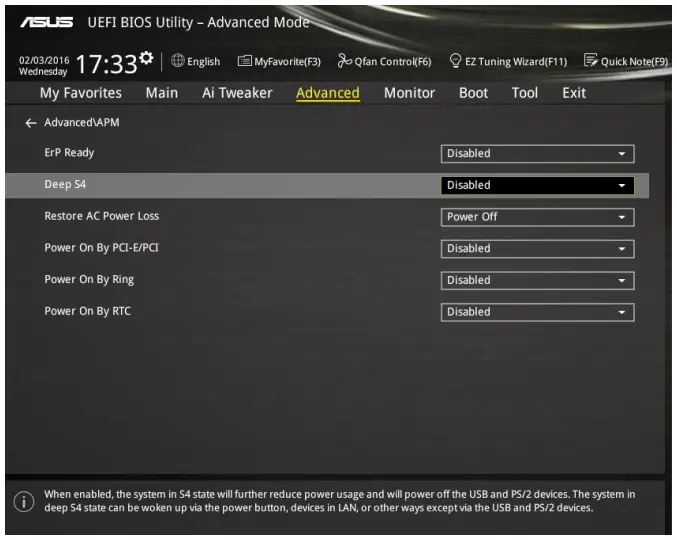Click the globe language icon
Image resolution: width=677 pixels, height=540 pixels.
coord(177,61)
